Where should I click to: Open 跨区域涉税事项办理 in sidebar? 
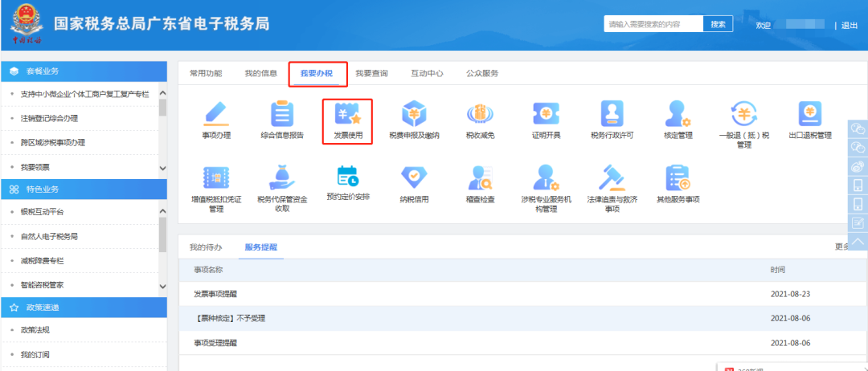pos(52,143)
